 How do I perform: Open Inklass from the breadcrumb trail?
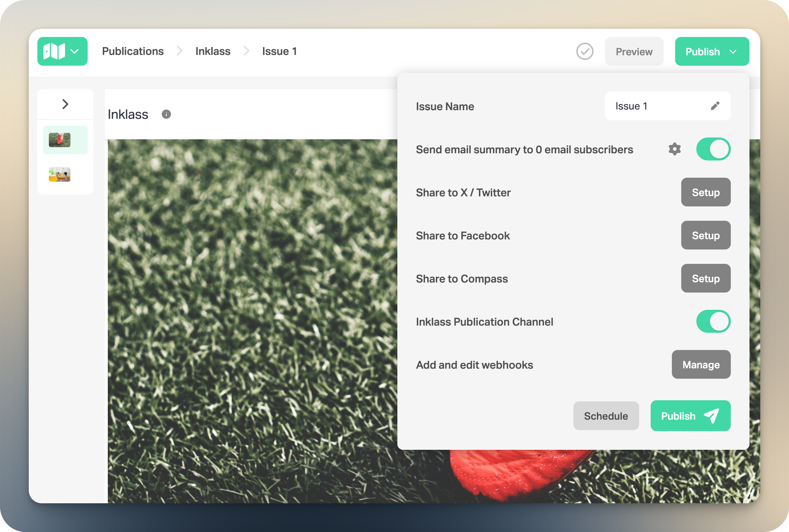213,51
